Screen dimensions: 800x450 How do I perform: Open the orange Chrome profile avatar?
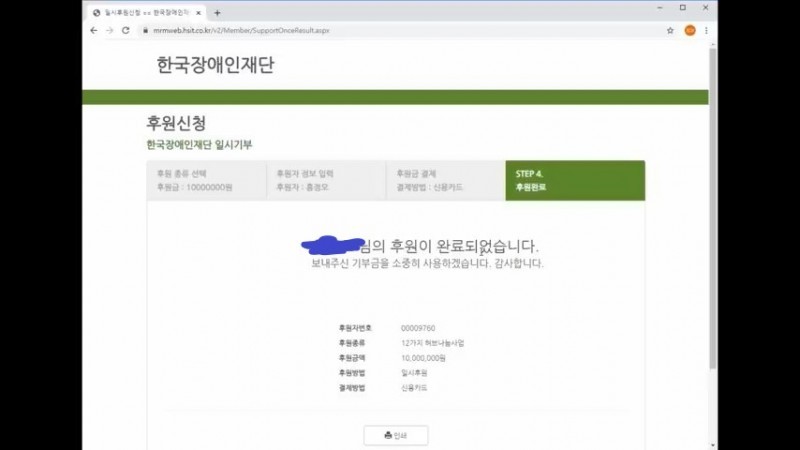coord(690,30)
